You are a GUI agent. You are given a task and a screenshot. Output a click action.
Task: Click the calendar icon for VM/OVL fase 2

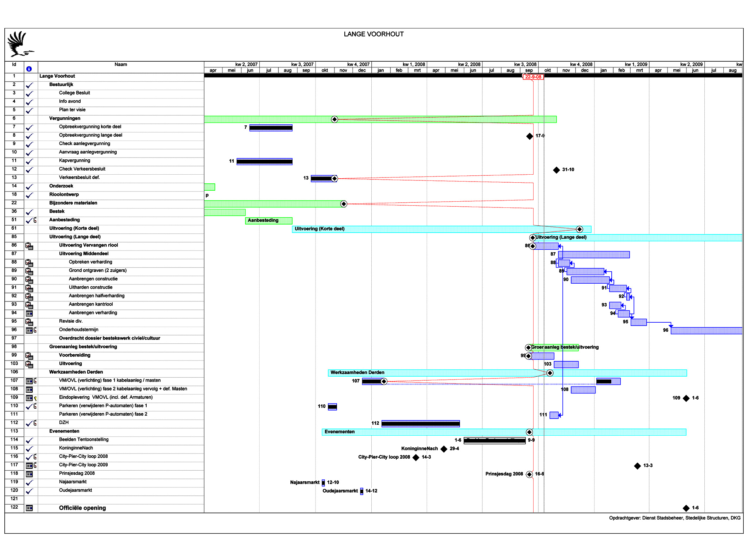click(x=29, y=389)
